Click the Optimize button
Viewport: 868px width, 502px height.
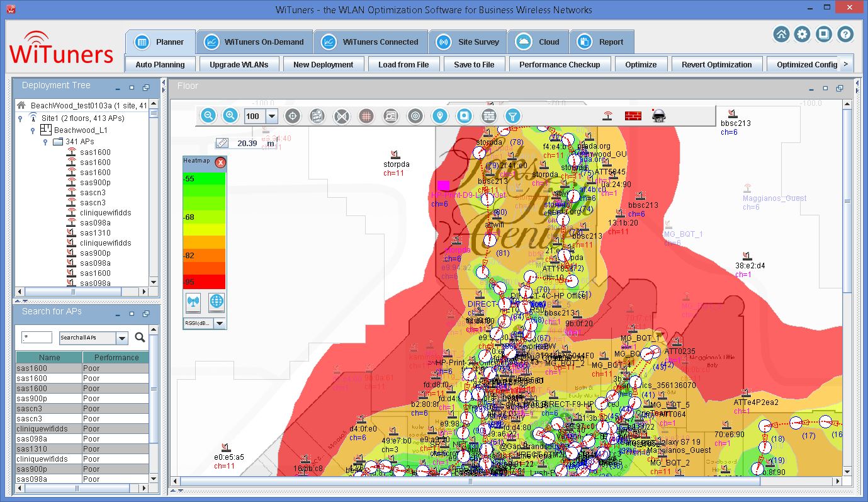[641, 64]
